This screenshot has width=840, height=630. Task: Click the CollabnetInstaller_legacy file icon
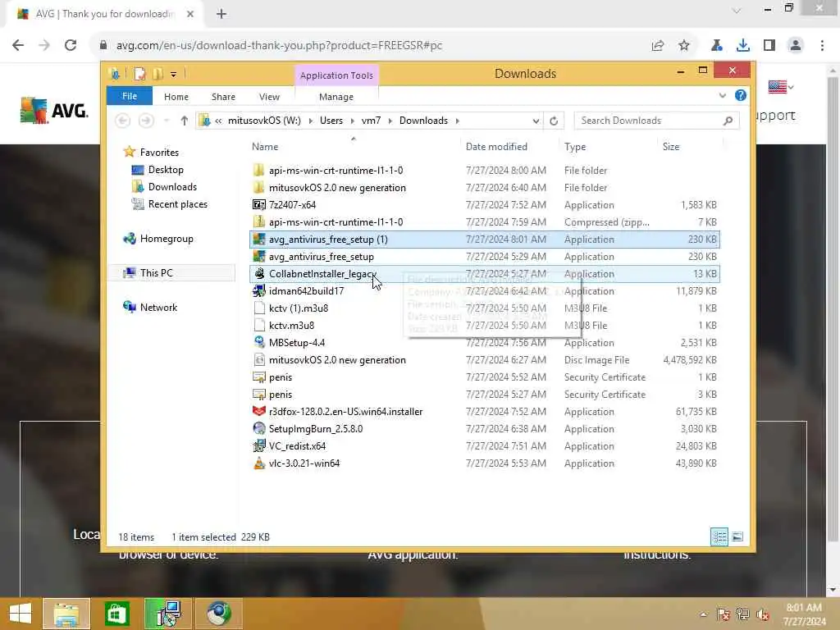click(258, 273)
